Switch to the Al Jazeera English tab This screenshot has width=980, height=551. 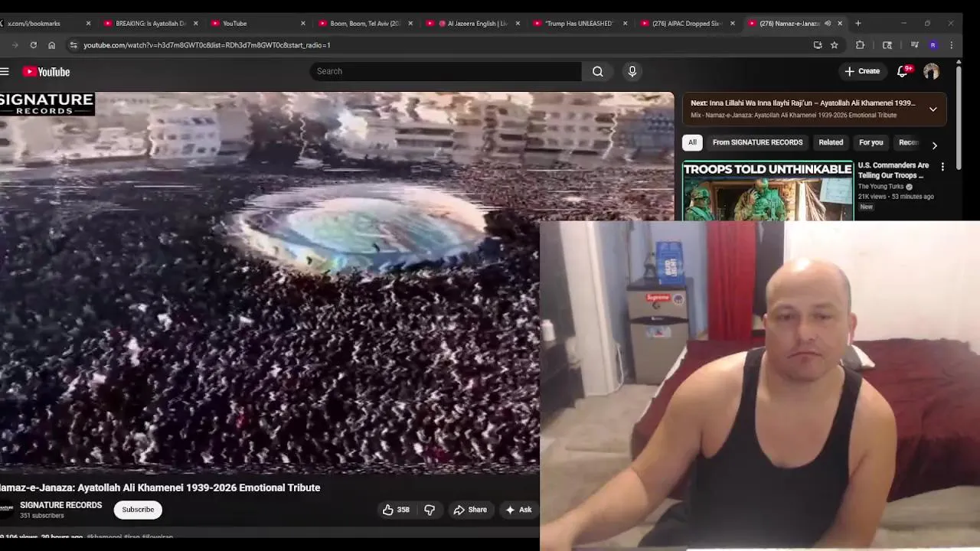coord(471,24)
